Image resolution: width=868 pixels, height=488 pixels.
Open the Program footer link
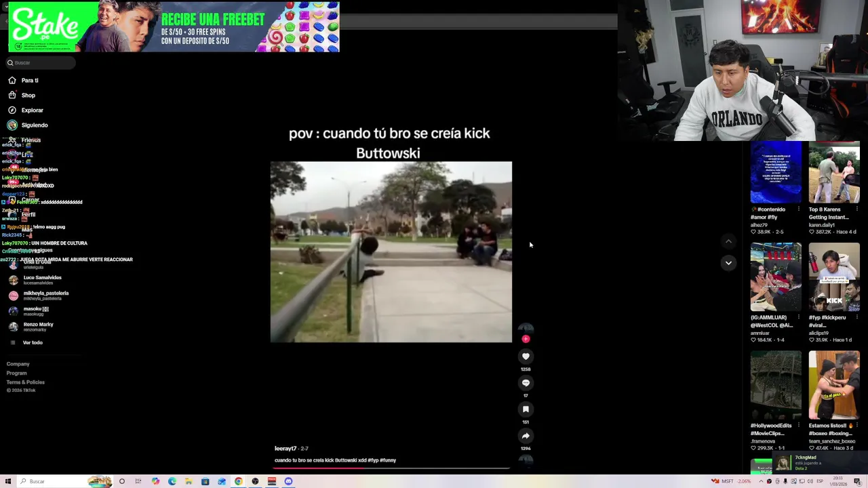pyautogui.click(x=17, y=373)
